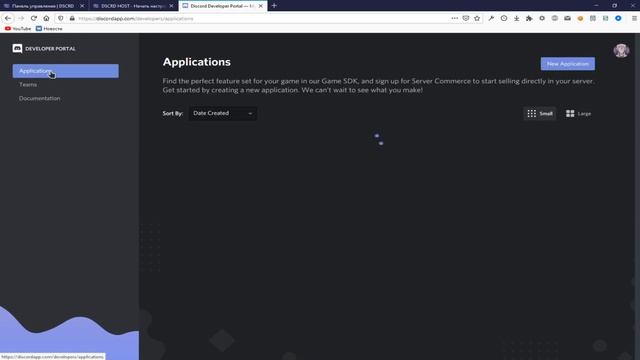Open the YouTube bookmark

[x=18, y=29]
